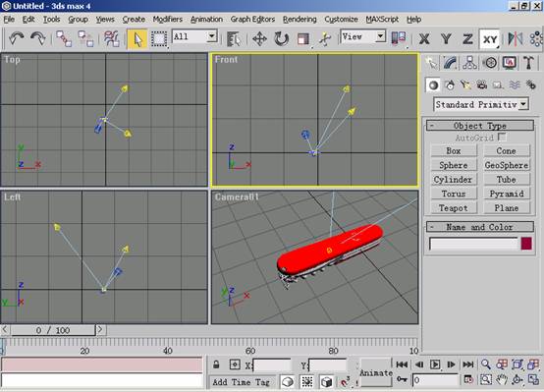Click the Add Time Tag button
The image size is (544, 392).
click(x=242, y=382)
